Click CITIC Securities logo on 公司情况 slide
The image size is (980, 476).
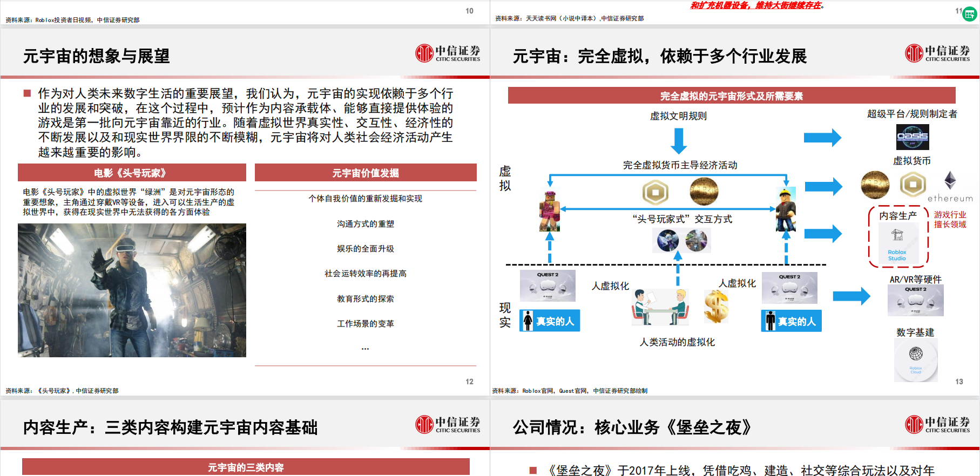(x=937, y=424)
